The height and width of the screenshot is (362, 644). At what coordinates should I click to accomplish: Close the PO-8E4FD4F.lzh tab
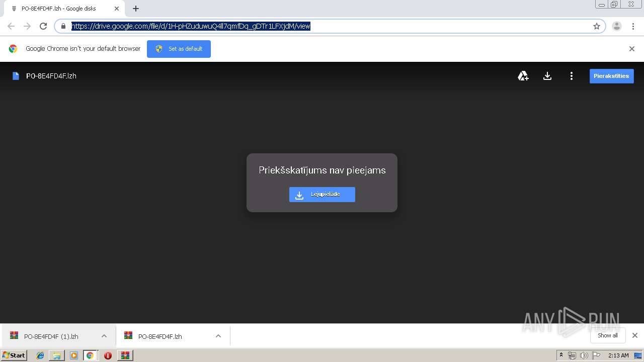[x=117, y=9]
